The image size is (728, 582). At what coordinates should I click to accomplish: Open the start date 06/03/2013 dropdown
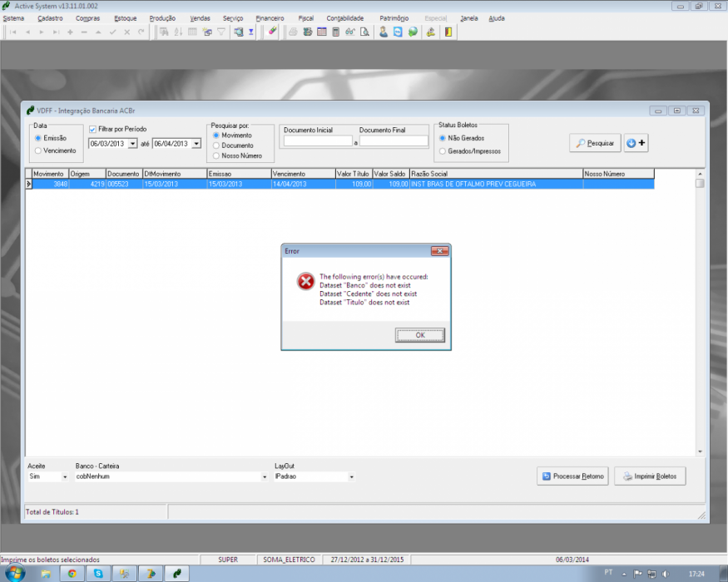click(133, 144)
